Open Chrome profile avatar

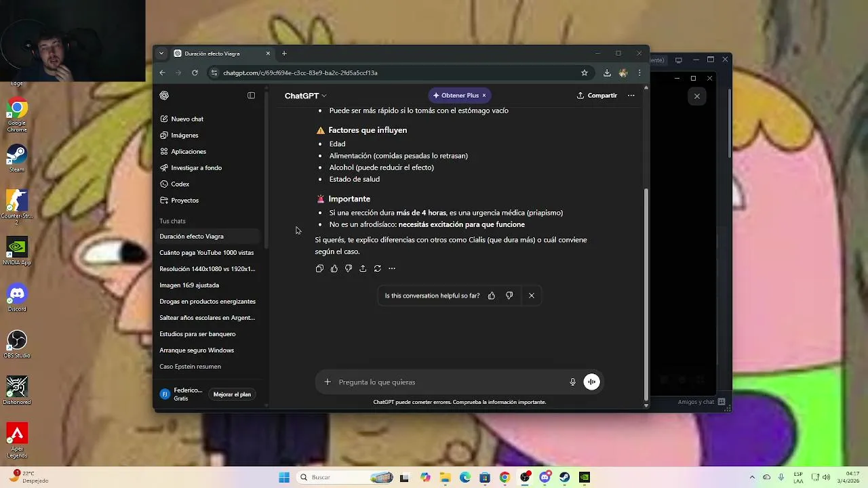(623, 73)
